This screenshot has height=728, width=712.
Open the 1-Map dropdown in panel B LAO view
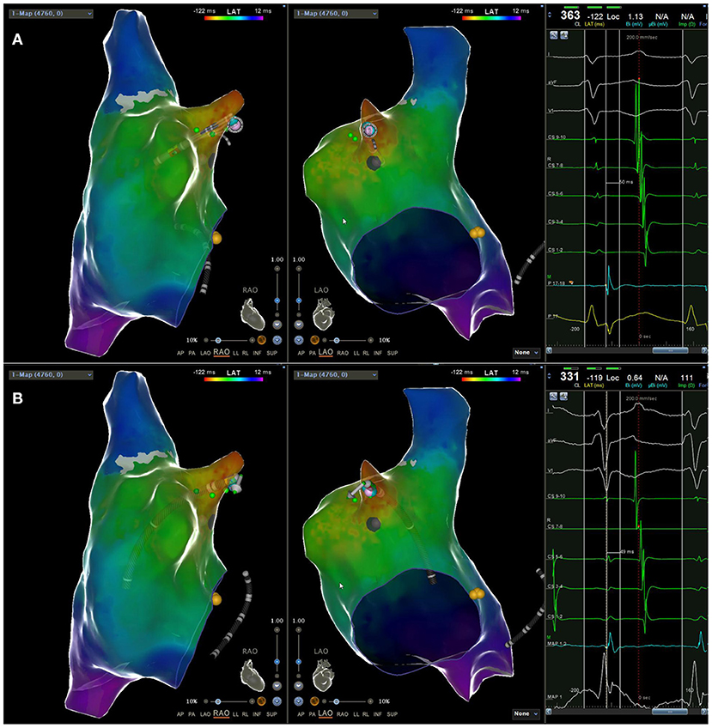click(335, 374)
